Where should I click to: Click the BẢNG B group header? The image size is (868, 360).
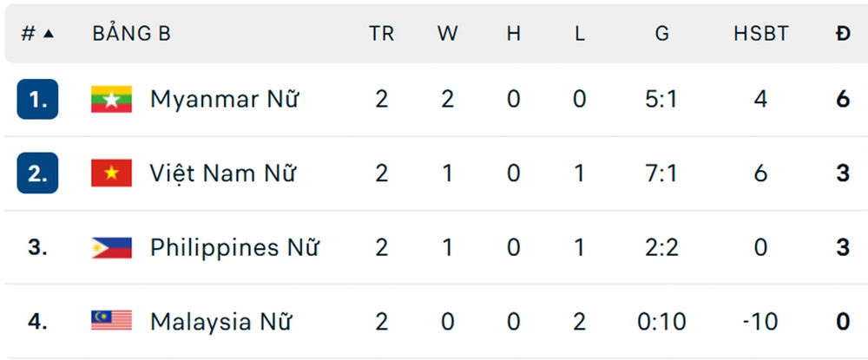click(132, 34)
